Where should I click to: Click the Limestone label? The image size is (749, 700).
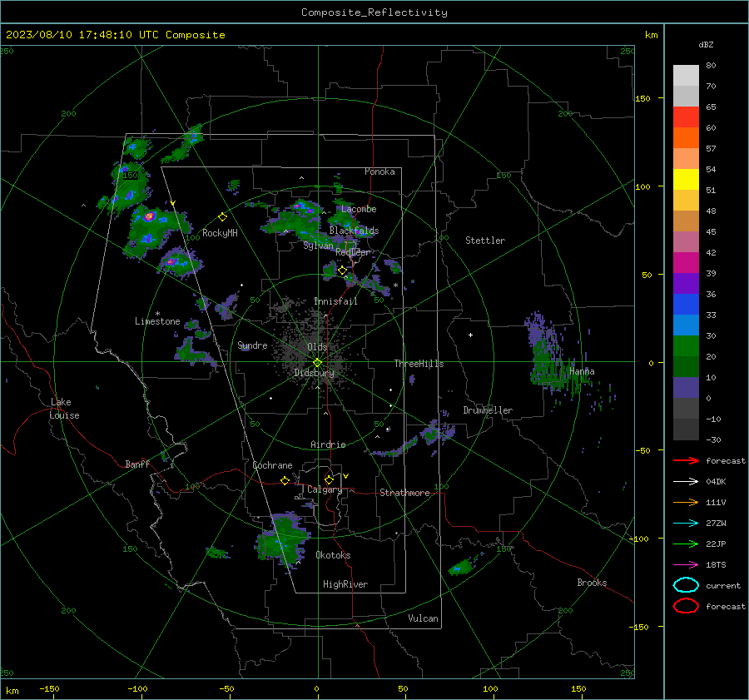tap(157, 321)
